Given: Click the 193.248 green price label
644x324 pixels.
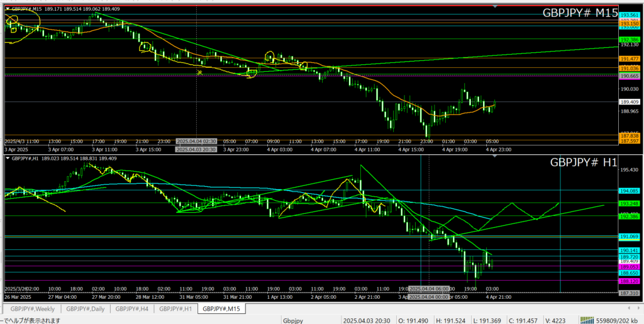Looking at the screenshot, I should (x=628, y=203).
